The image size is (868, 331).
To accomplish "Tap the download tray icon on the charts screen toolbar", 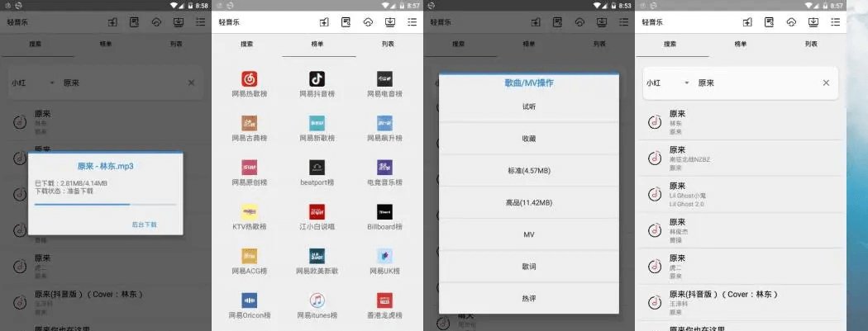I will [x=390, y=22].
